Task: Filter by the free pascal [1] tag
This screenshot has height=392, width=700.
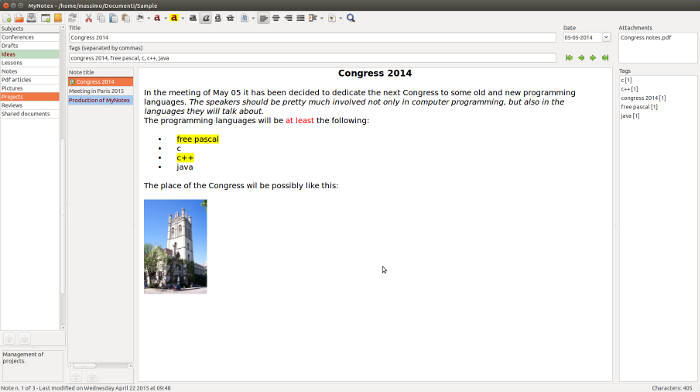Action: (639, 107)
